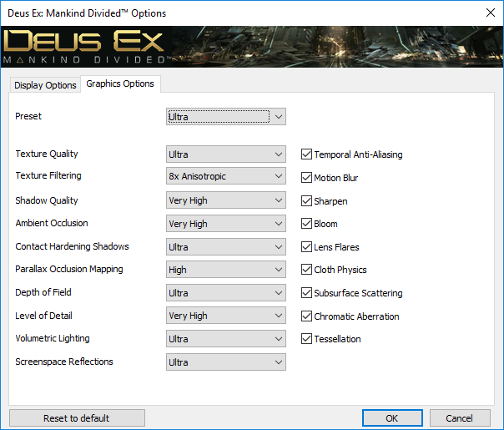This screenshot has height=430, width=504.
Task: Uncheck Subsurface Scattering
Action: [306, 293]
